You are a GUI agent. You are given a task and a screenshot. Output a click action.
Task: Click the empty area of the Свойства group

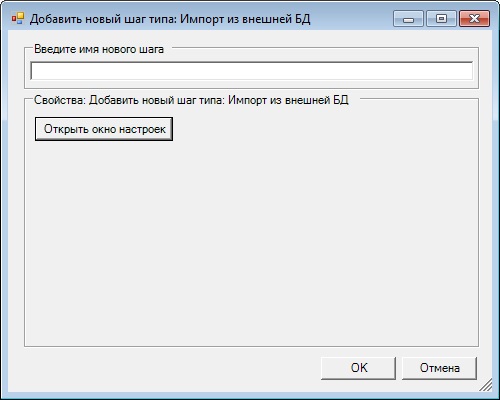252,243
